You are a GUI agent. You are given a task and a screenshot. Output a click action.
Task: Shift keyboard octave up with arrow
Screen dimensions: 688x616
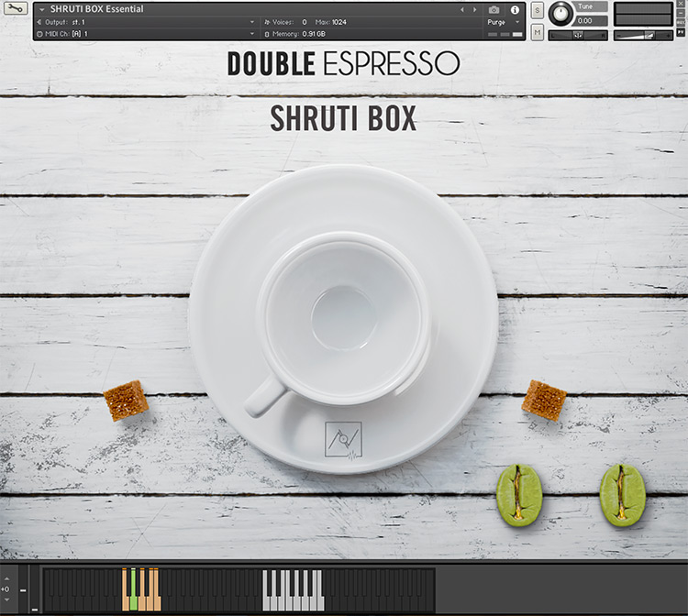6,578
